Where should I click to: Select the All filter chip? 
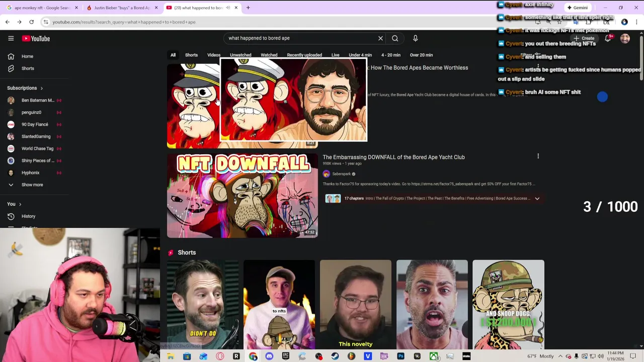coord(173,55)
